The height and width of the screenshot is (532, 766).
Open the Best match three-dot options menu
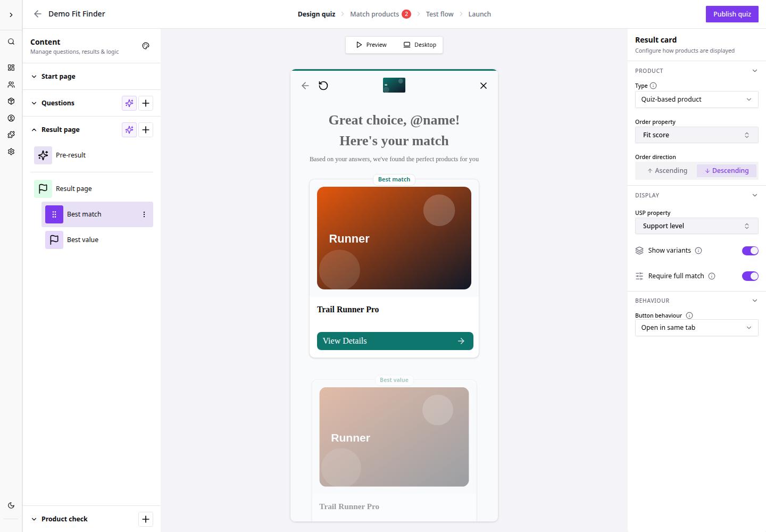coord(144,214)
